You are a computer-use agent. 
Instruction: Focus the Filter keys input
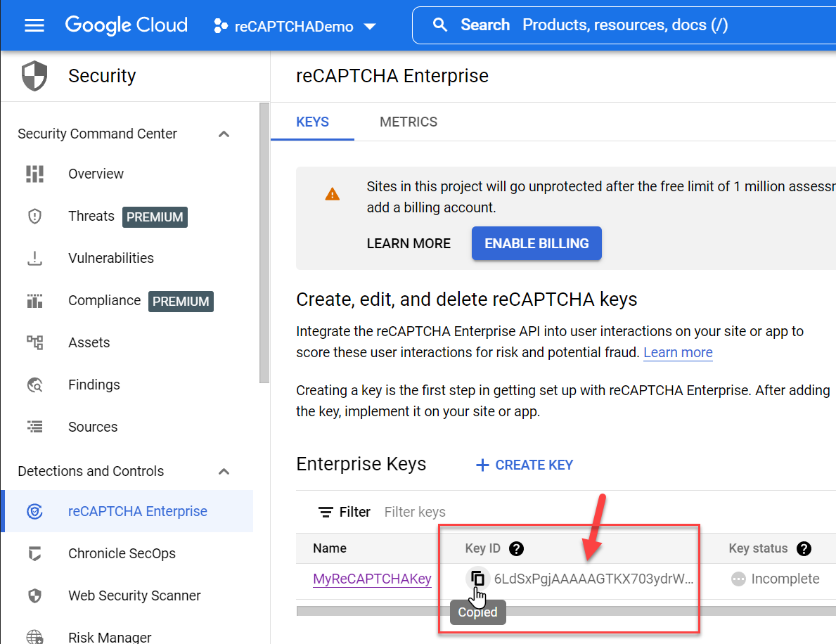click(x=415, y=512)
